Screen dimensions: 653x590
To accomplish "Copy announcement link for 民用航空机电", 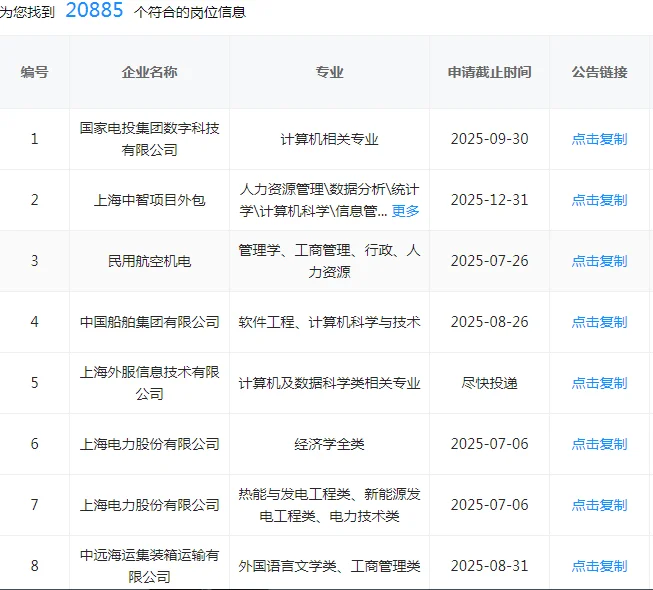I will (x=599, y=261).
